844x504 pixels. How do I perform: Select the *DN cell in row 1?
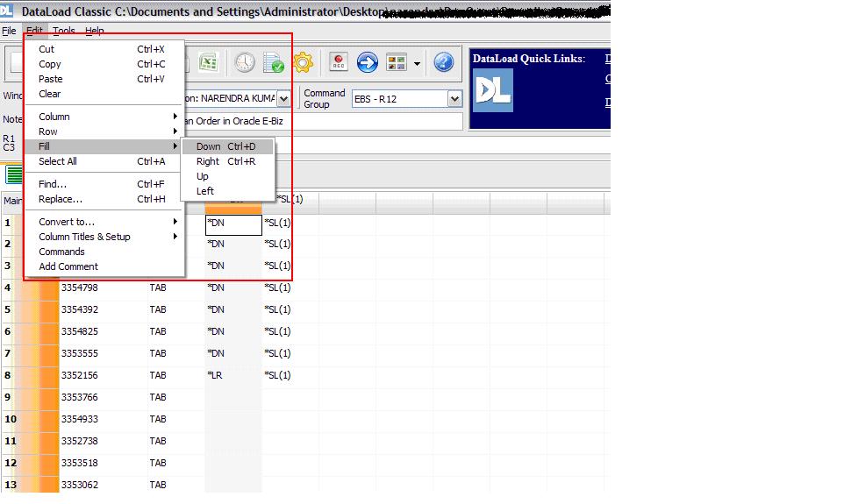[233, 225]
